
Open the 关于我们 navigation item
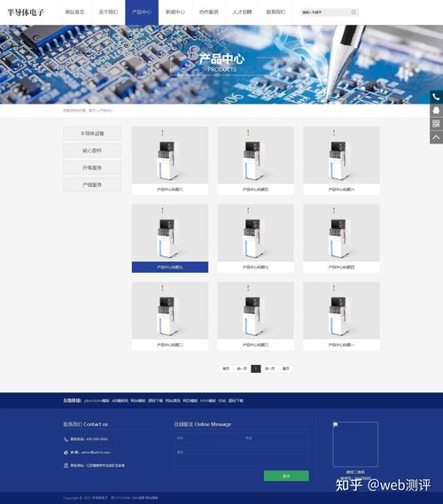click(108, 12)
